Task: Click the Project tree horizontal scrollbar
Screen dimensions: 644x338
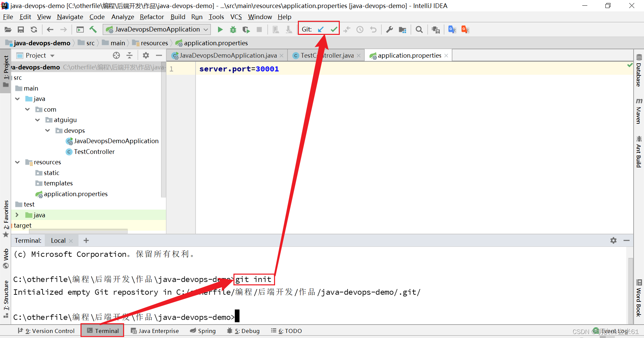Action: coord(79,231)
